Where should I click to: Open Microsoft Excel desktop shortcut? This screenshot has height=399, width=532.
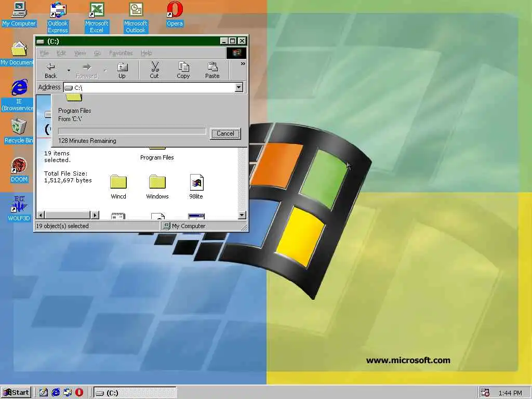97,17
